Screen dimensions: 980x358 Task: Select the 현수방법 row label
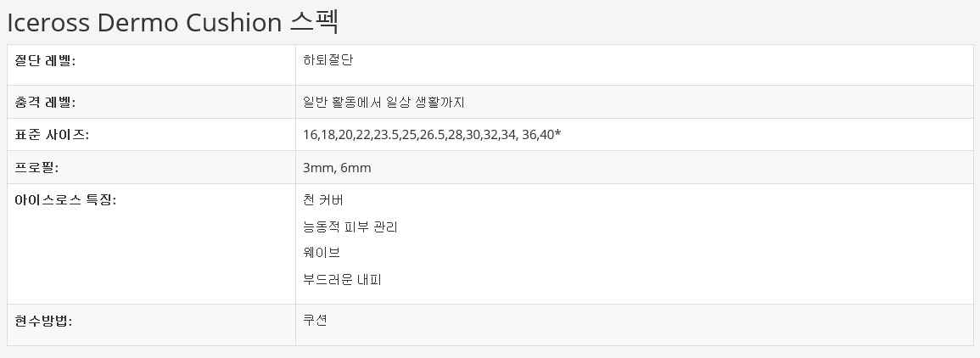coord(43,321)
